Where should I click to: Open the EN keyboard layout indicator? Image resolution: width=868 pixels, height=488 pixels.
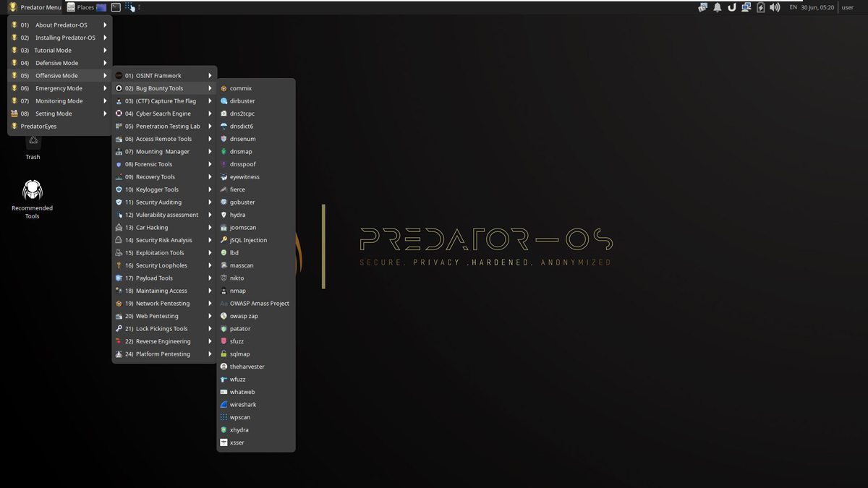pyautogui.click(x=793, y=7)
